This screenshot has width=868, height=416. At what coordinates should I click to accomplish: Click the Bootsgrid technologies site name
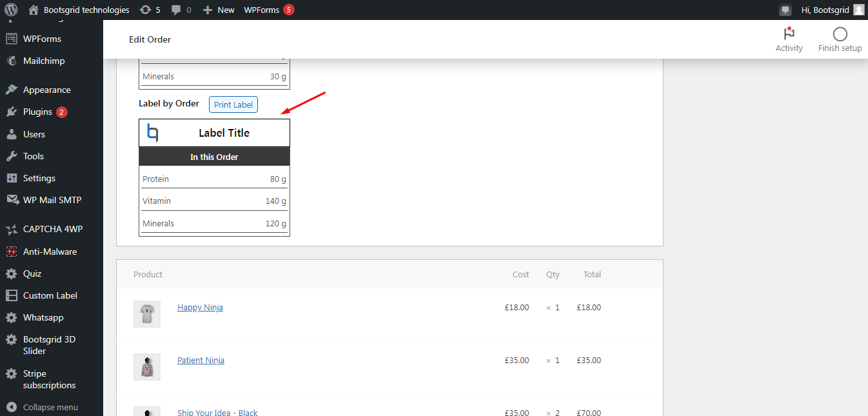(86, 10)
